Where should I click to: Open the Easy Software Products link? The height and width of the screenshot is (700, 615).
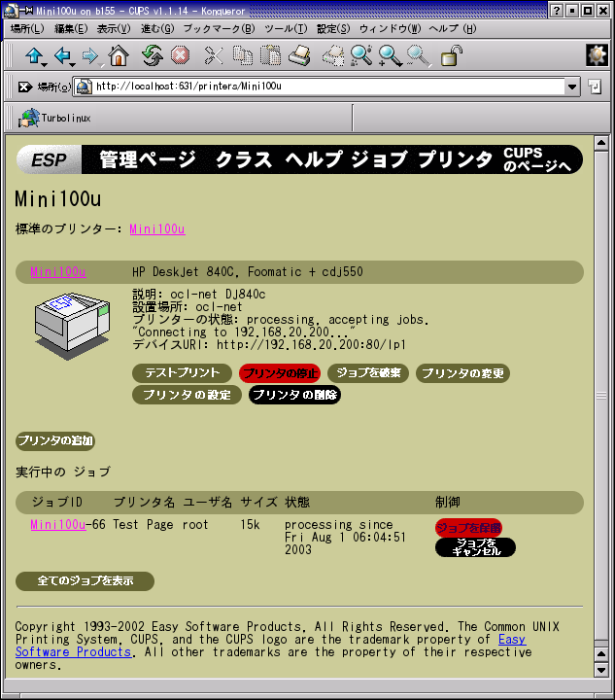(74, 651)
